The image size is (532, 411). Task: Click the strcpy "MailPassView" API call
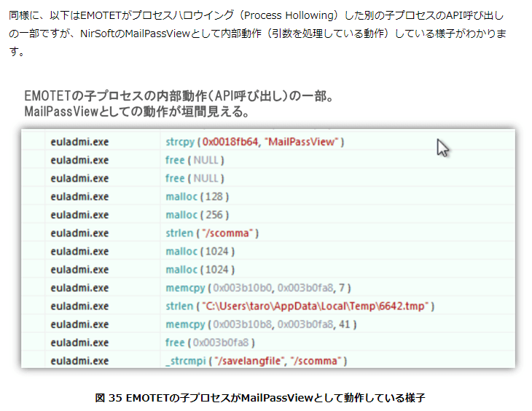(x=254, y=142)
